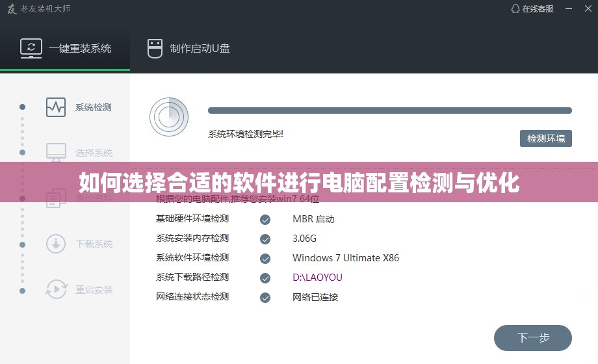The width and height of the screenshot is (598, 364).
Task: Minimize the installer window
Action: pos(569,9)
